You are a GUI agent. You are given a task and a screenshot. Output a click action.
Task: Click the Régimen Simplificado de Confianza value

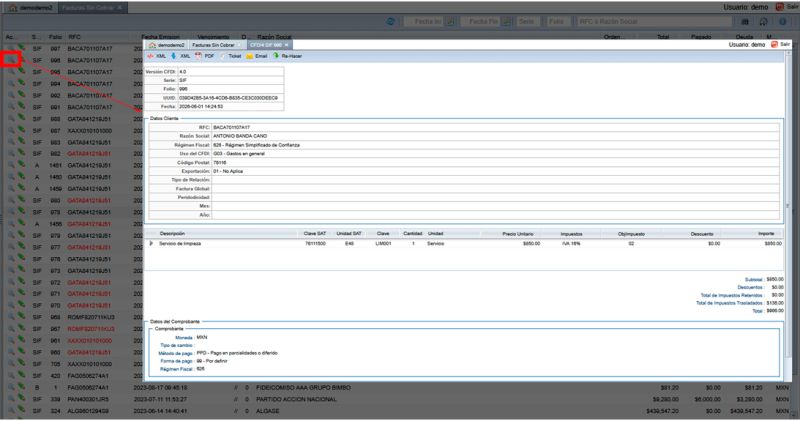[x=256, y=145]
